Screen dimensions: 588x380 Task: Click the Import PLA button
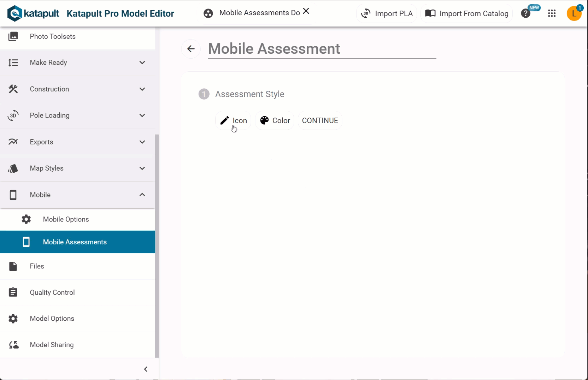tap(387, 13)
